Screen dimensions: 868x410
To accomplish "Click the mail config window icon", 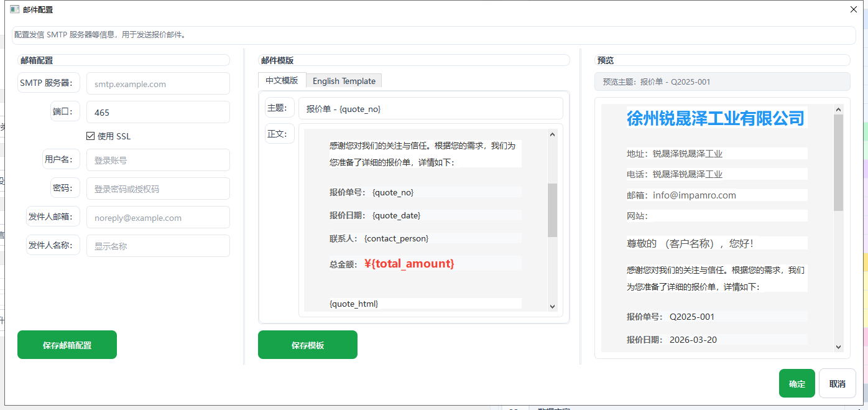I will (x=15, y=9).
